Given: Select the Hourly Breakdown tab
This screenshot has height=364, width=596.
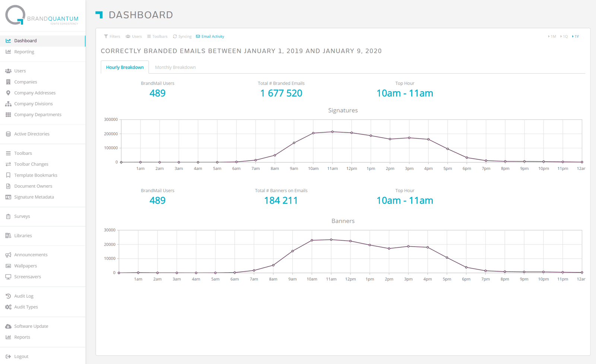Looking at the screenshot, I should (125, 67).
